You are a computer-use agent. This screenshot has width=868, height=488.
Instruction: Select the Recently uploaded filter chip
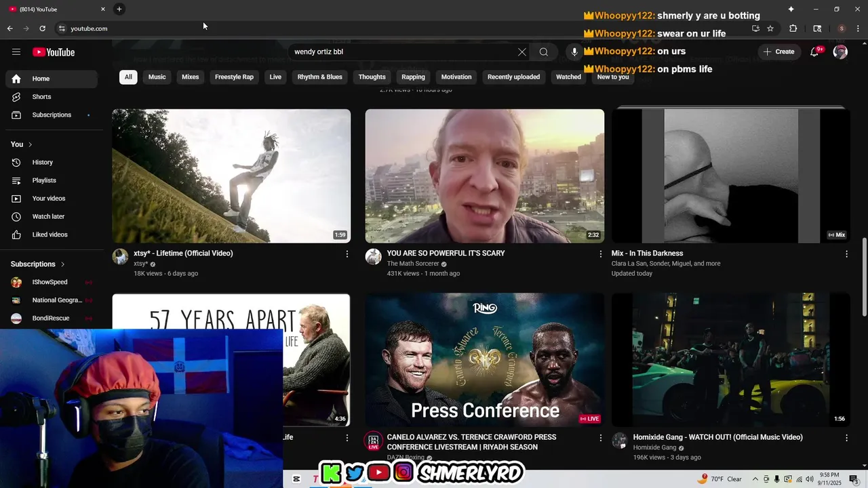pyautogui.click(x=513, y=77)
